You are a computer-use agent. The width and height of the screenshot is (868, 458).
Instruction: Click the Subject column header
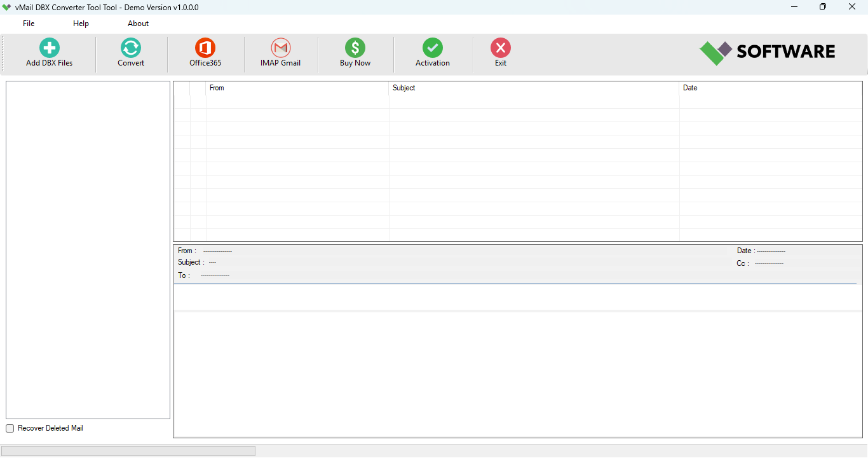[403, 88]
